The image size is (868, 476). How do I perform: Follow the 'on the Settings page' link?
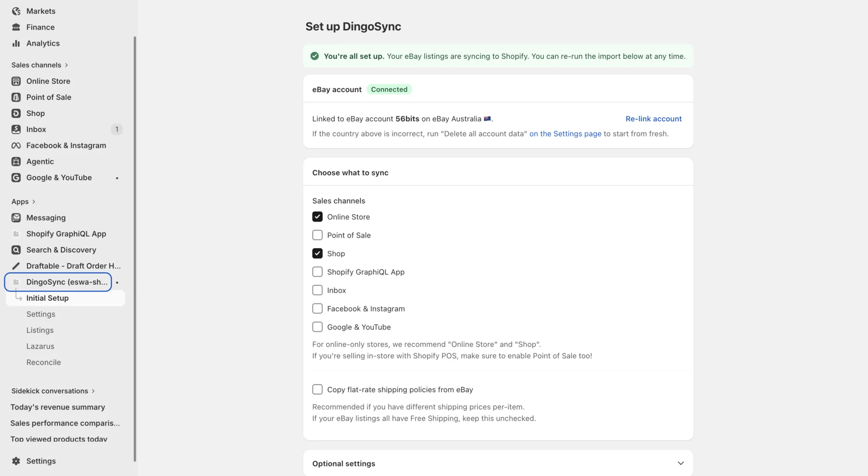[x=565, y=133]
